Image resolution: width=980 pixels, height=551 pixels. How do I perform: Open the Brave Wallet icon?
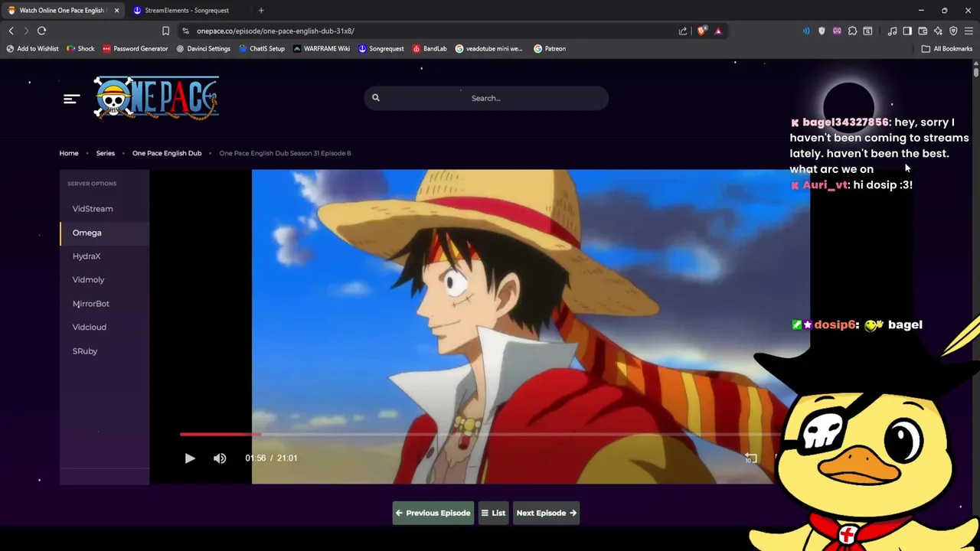pyautogui.click(x=923, y=31)
